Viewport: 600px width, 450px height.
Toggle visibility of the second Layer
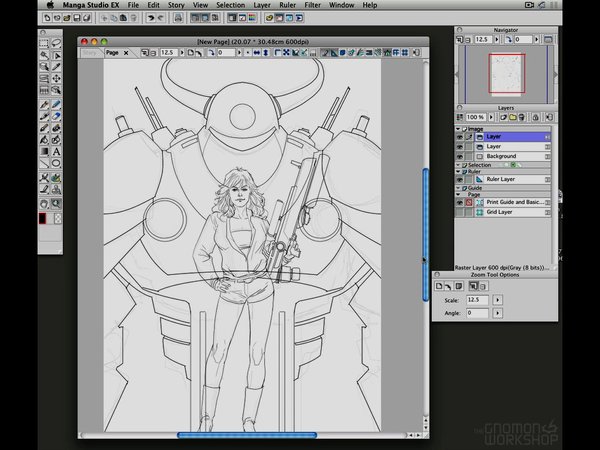(460, 147)
